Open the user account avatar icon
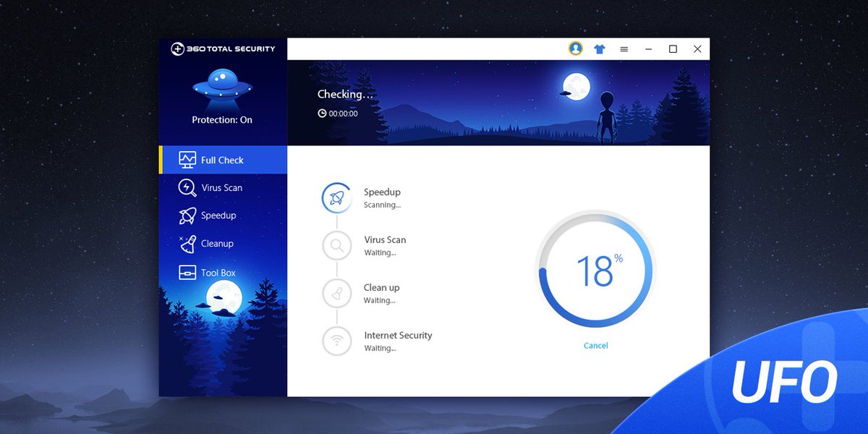Viewport: 868px width, 434px height. tap(576, 48)
